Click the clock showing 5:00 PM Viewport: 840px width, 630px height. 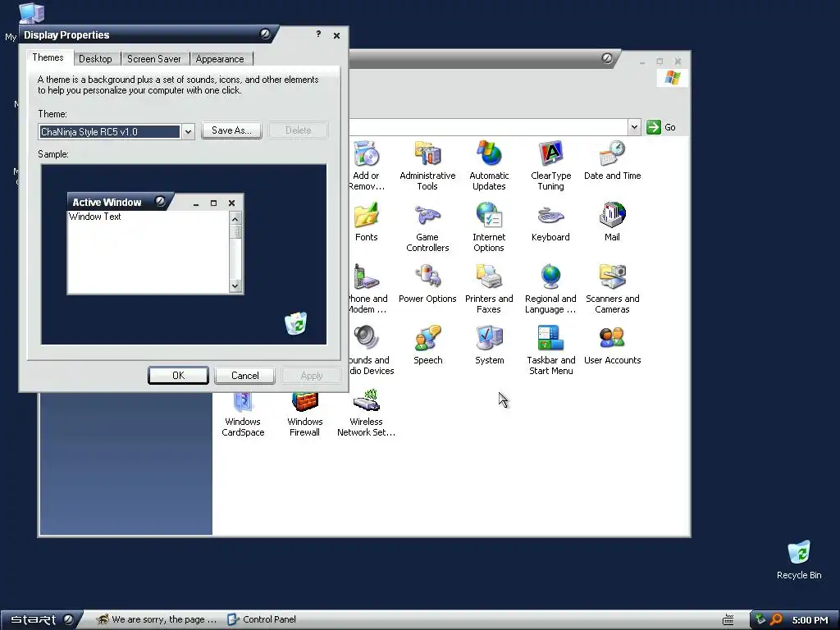tap(810, 620)
